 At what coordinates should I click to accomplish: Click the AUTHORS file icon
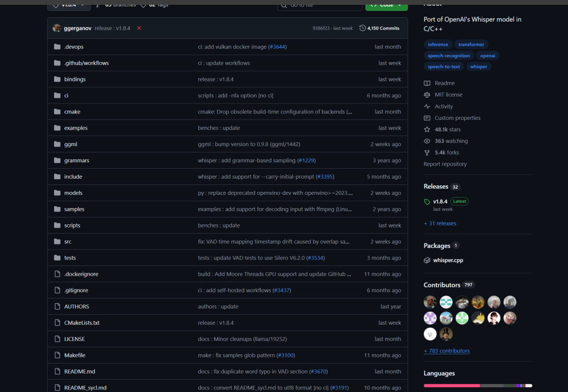57,306
